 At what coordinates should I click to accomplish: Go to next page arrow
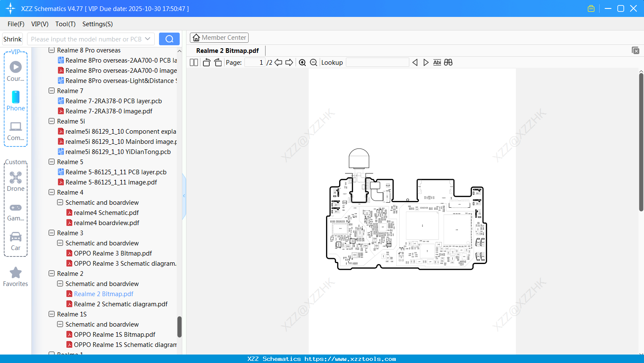(289, 63)
